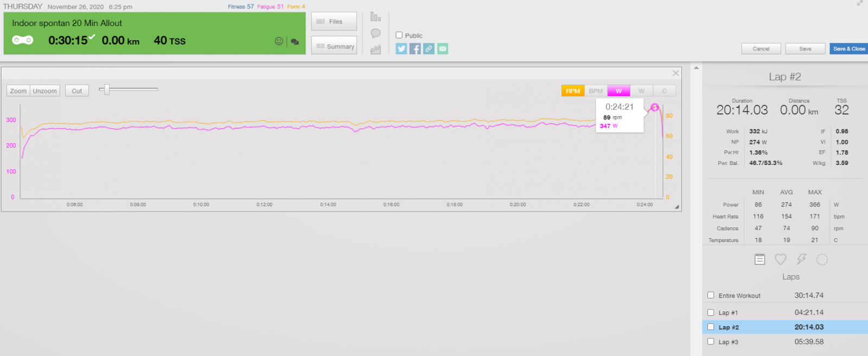The image size is (868, 356).
Task: Select the heart rate icon above Laps
Action: coord(781,260)
